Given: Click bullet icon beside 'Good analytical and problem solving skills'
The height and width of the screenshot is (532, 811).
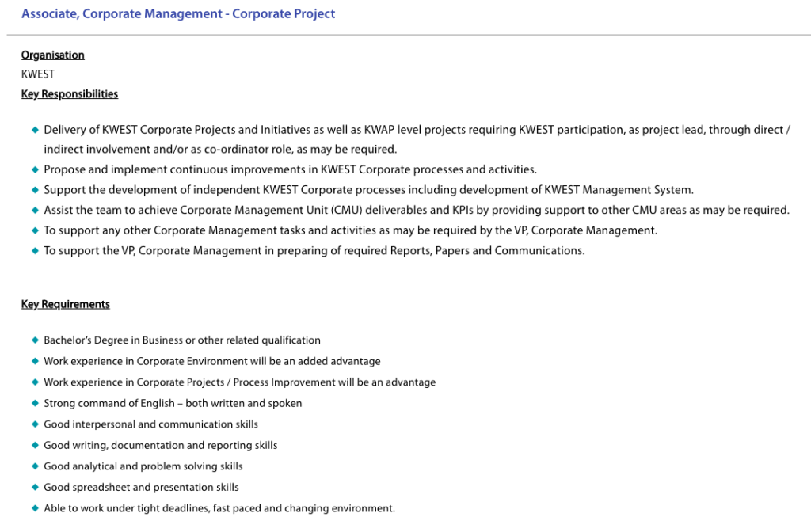Looking at the screenshot, I should point(35,466).
